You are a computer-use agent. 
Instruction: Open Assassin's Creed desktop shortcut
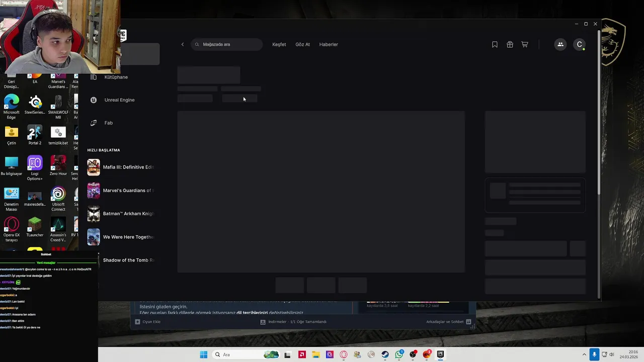(x=58, y=230)
